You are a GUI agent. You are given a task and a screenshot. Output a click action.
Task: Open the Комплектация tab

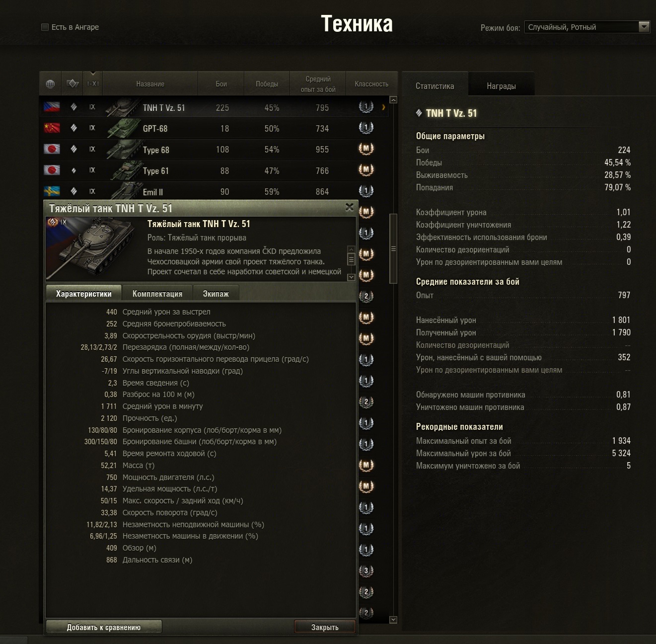tap(157, 294)
